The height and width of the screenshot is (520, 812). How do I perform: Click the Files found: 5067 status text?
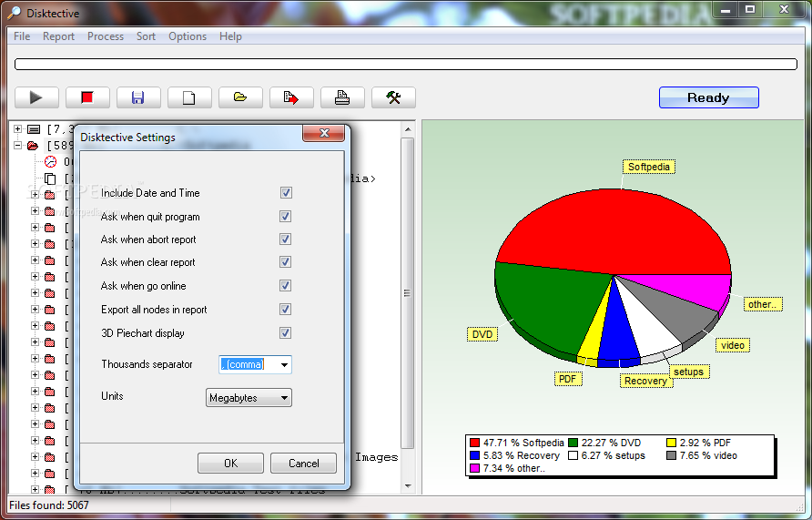pos(49,505)
